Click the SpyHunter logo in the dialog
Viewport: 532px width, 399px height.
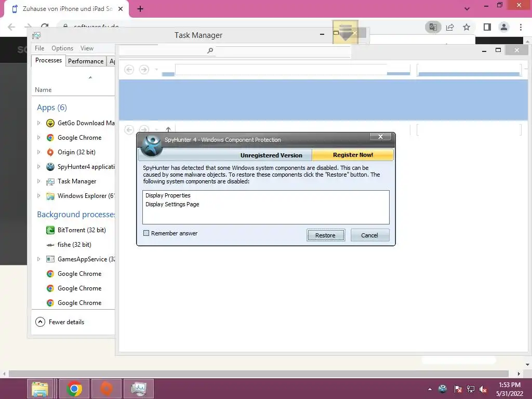(152, 146)
